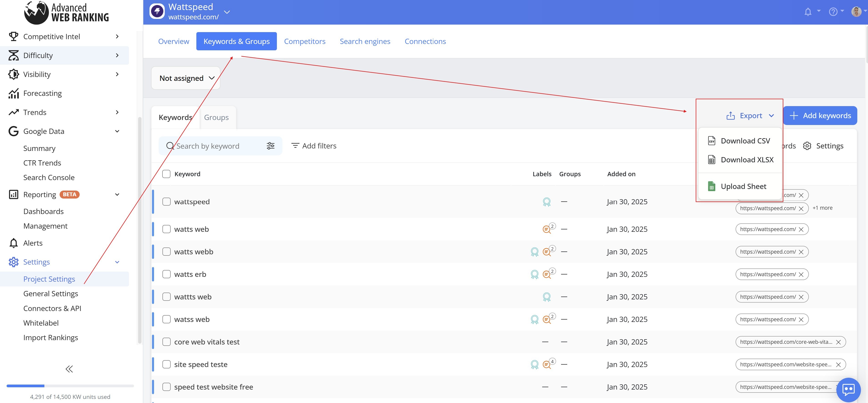Open the live chat widget icon
Viewport: 868px width, 403px height.
point(848,390)
